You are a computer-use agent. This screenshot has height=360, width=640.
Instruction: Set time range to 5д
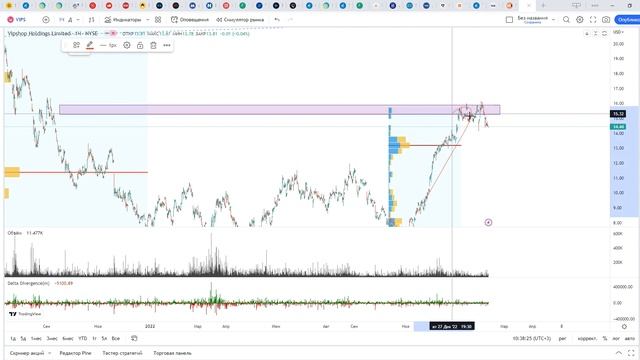point(24,338)
